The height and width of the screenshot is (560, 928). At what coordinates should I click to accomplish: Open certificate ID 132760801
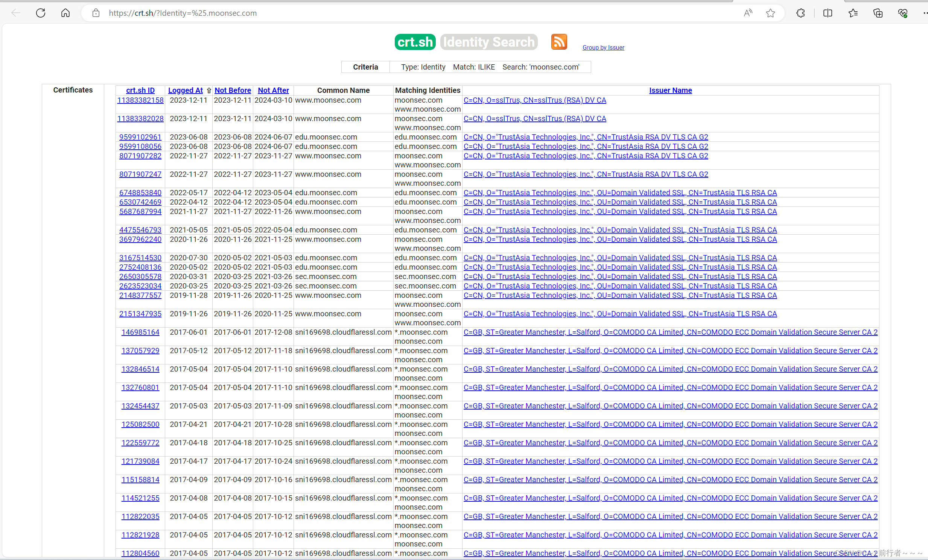pyautogui.click(x=140, y=388)
